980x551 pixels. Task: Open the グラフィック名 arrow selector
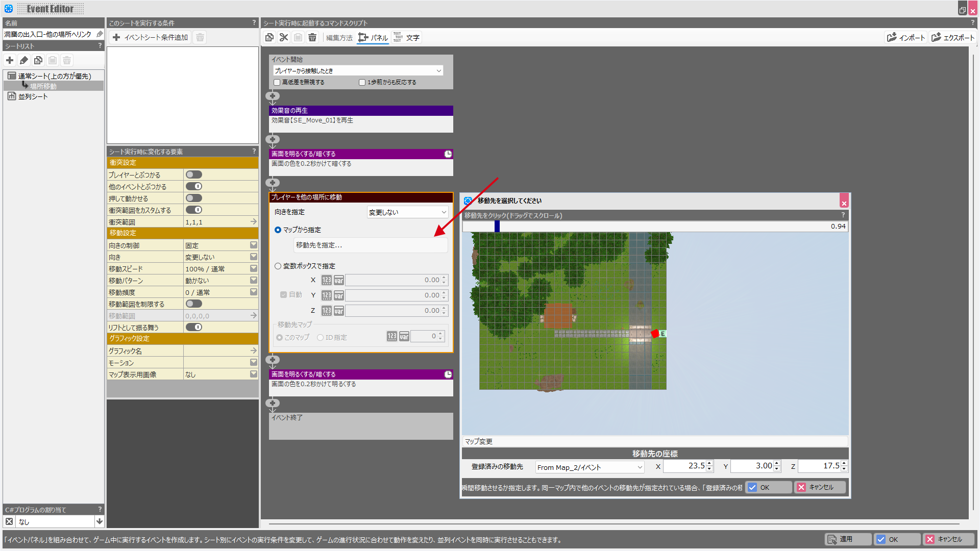pos(254,350)
